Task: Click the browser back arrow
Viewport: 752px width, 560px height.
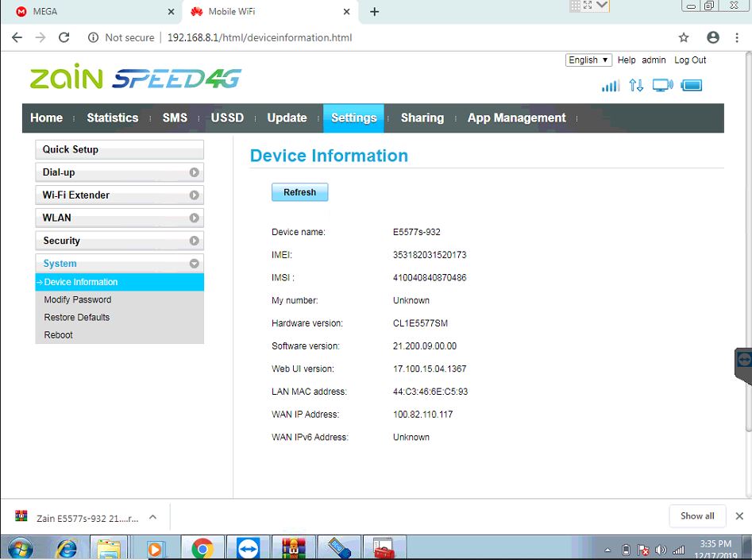Action: pyautogui.click(x=17, y=37)
